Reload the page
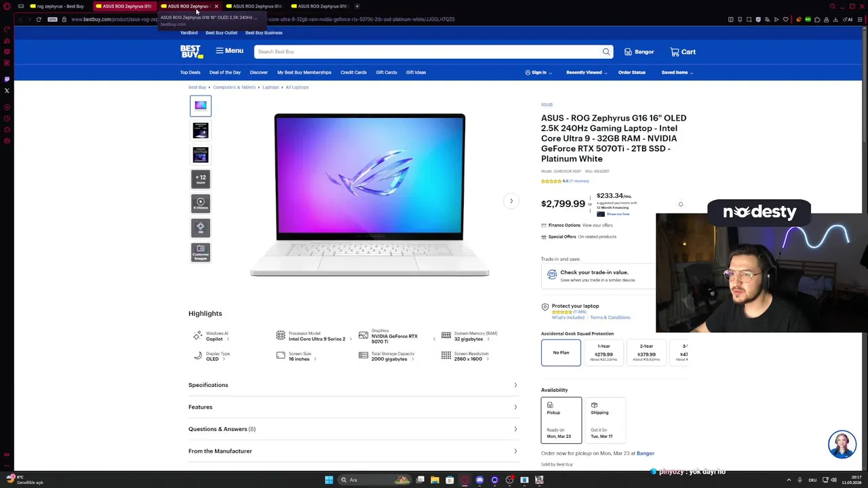 [x=39, y=19]
